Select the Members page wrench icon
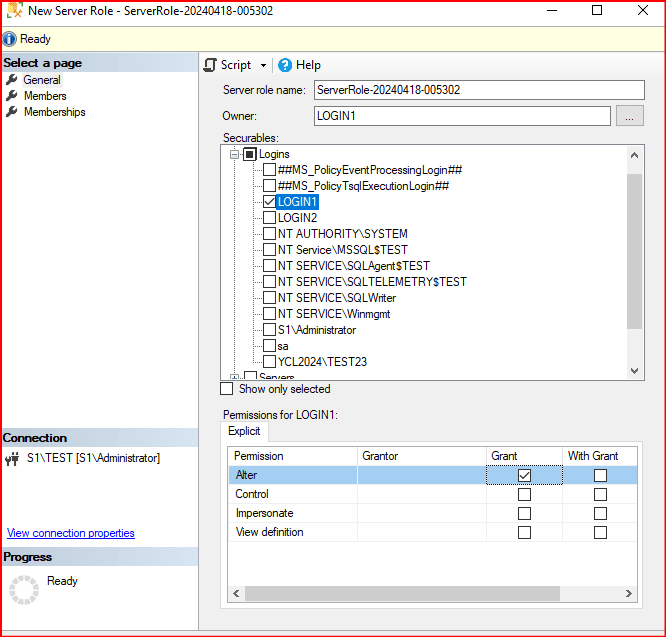The image size is (666, 637). click(x=12, y=96)
